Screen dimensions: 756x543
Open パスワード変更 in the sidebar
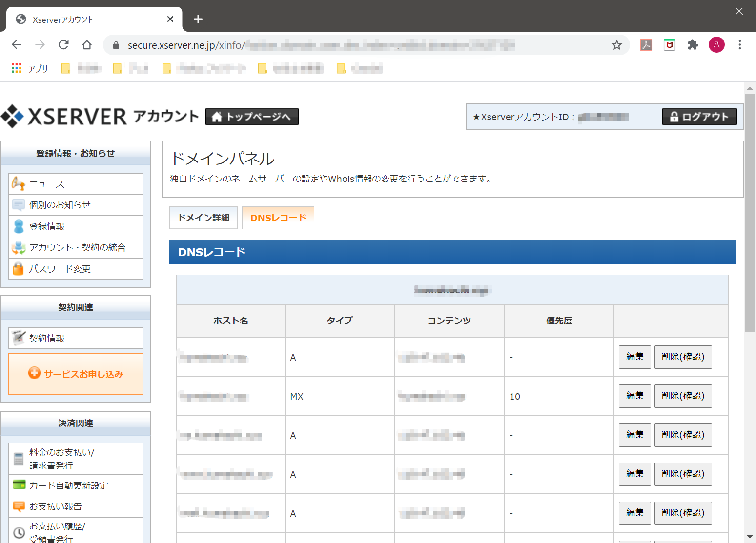76,269
